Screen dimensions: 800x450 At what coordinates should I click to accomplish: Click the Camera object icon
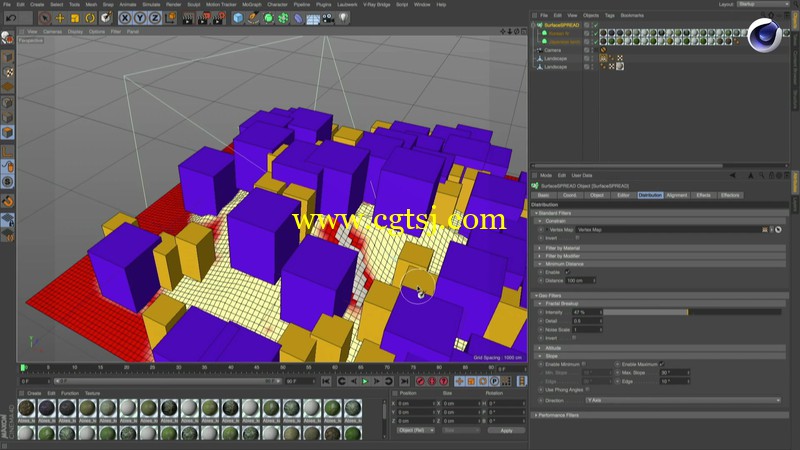[x=328, y=18]
